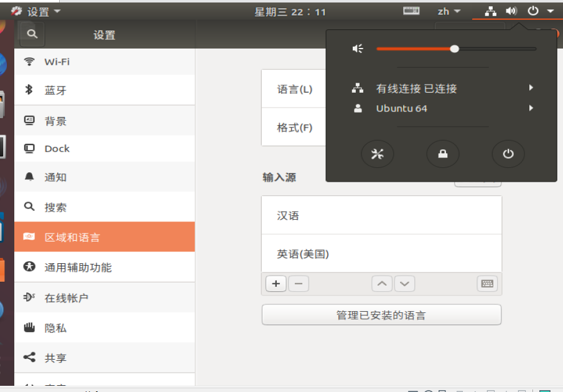
Task: Open the clock 星期三 22:11 menu
Action: click(x=290, y=12)
